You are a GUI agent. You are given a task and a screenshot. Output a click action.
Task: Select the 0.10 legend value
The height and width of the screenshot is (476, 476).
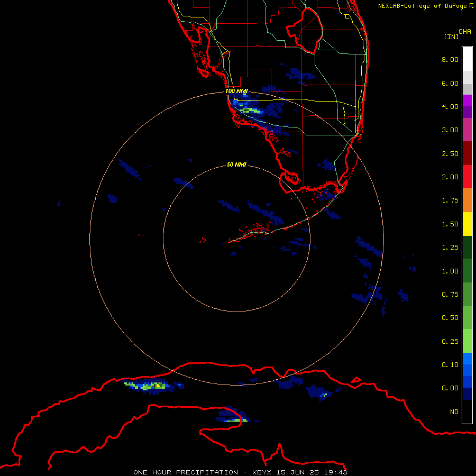point(450,365)
